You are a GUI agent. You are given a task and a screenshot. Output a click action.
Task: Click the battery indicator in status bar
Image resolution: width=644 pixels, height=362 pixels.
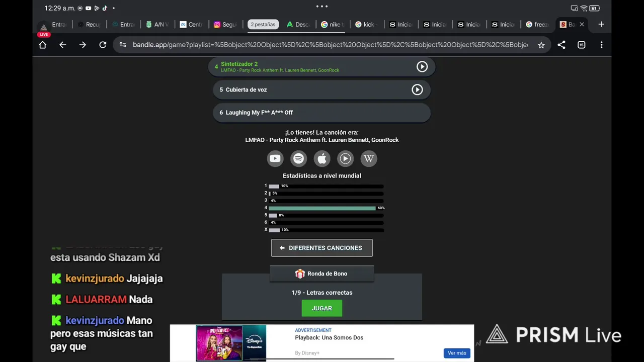[x=594, y=8]
